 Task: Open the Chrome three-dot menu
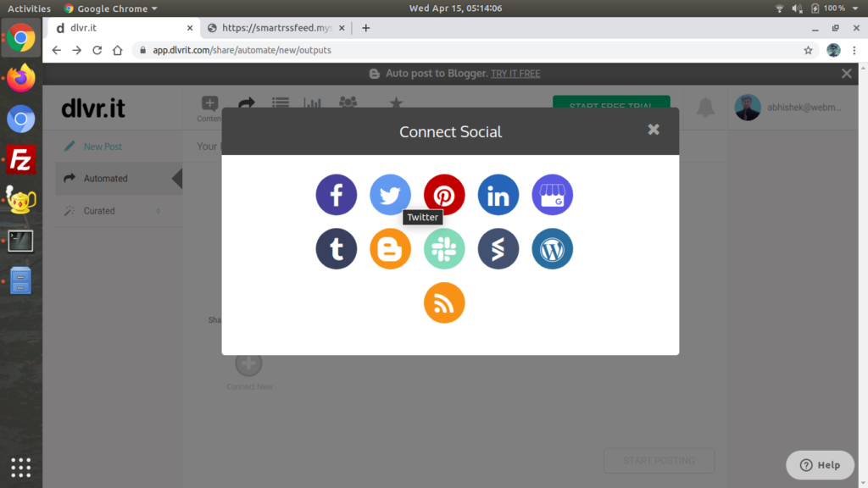tap(854, 50)
